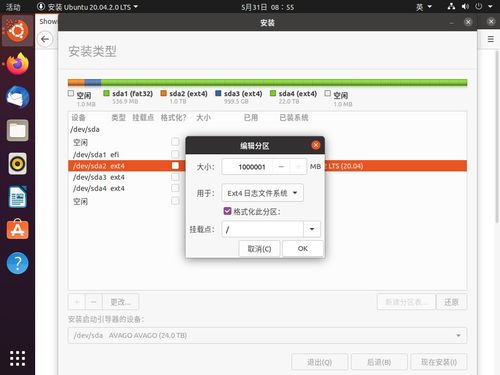Launch Rhythmbox music player

(x=17, y=164)
